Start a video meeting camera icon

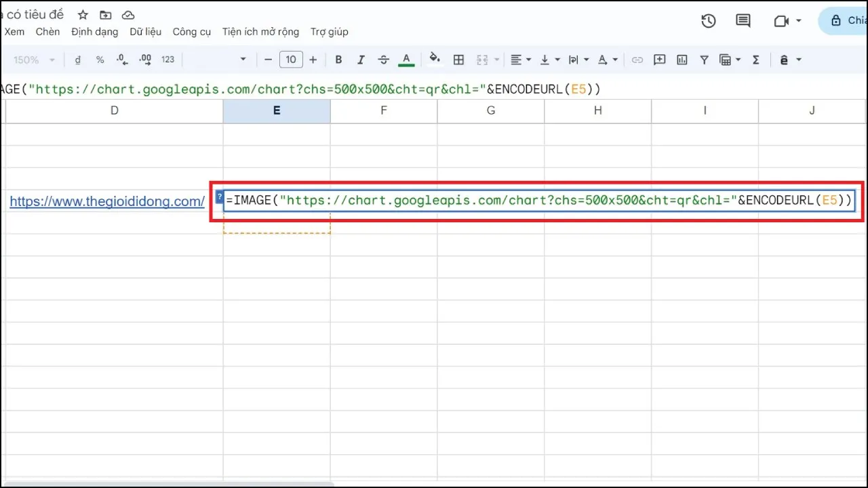pos(781,21)
